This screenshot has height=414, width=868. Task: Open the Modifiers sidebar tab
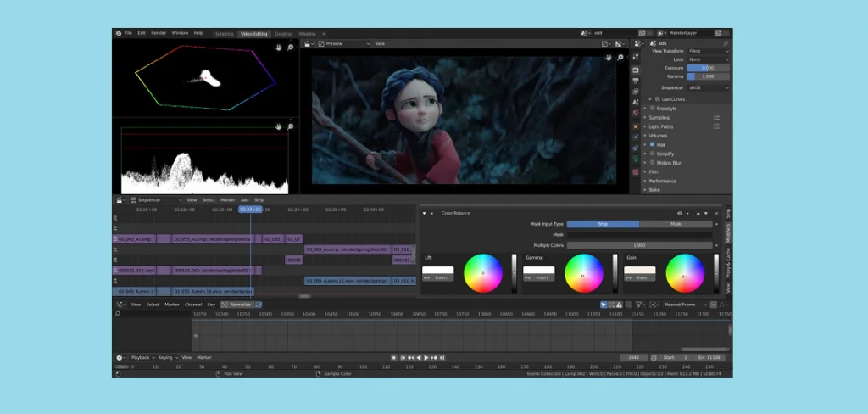click(728, 233)
